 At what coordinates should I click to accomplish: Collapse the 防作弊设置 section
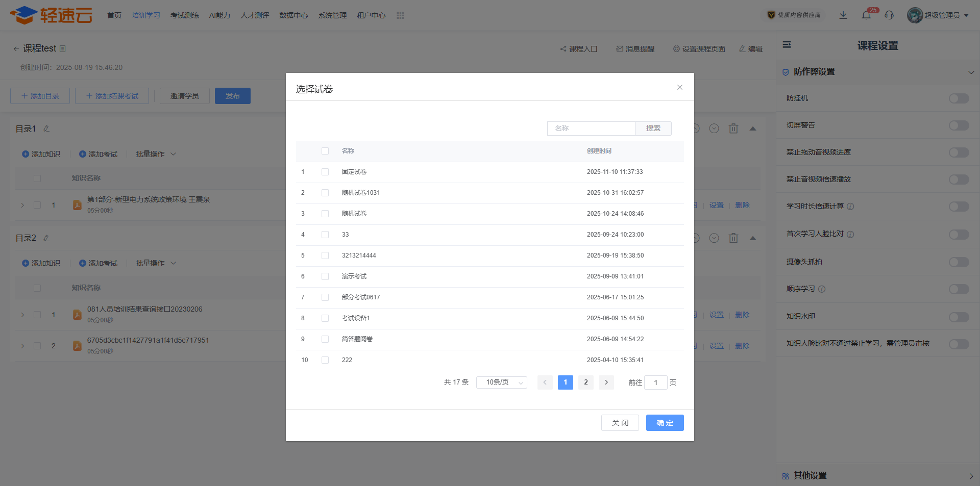971,72
